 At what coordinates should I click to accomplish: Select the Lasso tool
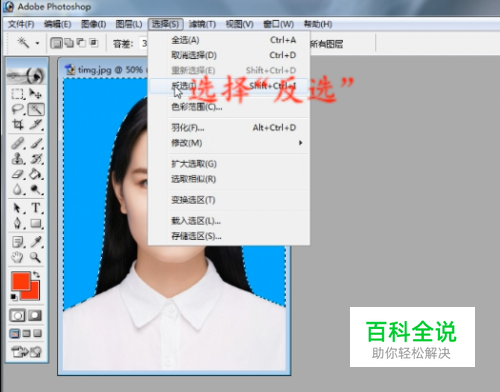point(18,109)
